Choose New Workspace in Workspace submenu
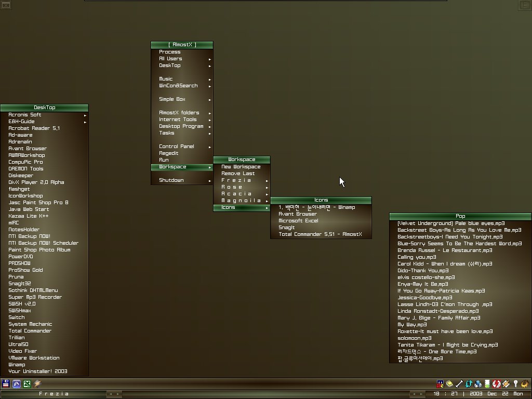532x399 pixels. 241,167
